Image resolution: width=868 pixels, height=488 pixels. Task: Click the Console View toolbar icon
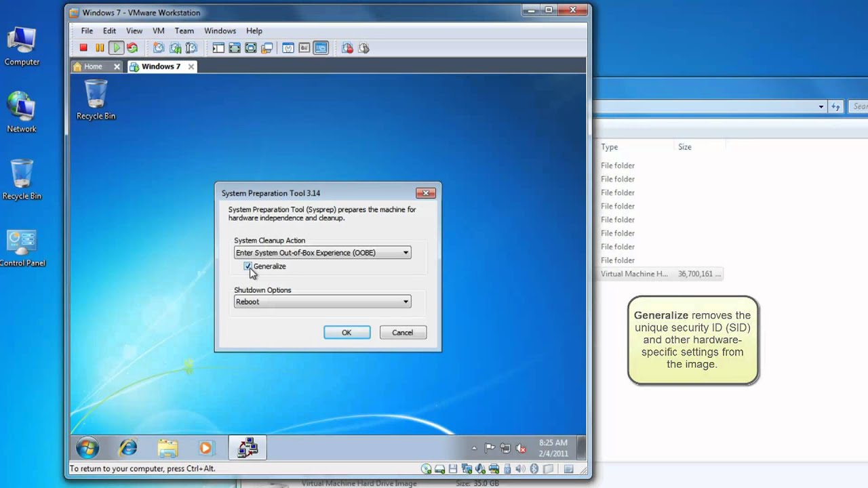321,48
